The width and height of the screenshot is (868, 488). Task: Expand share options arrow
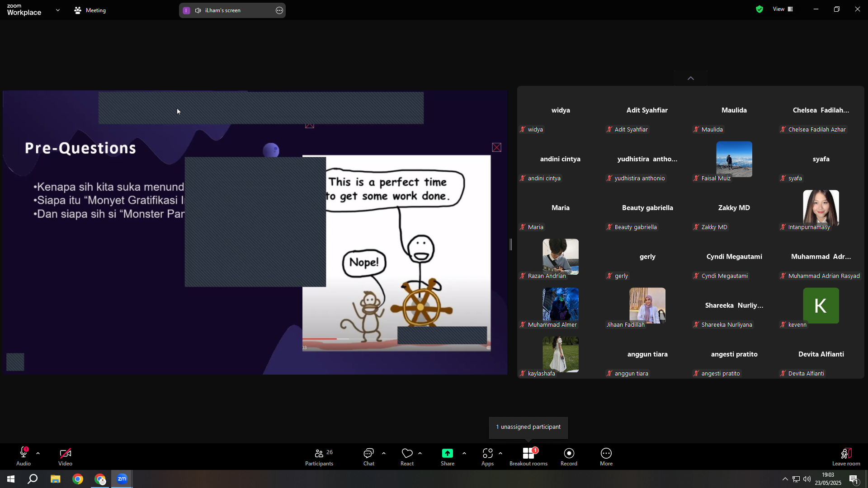(x=464, y=453)
